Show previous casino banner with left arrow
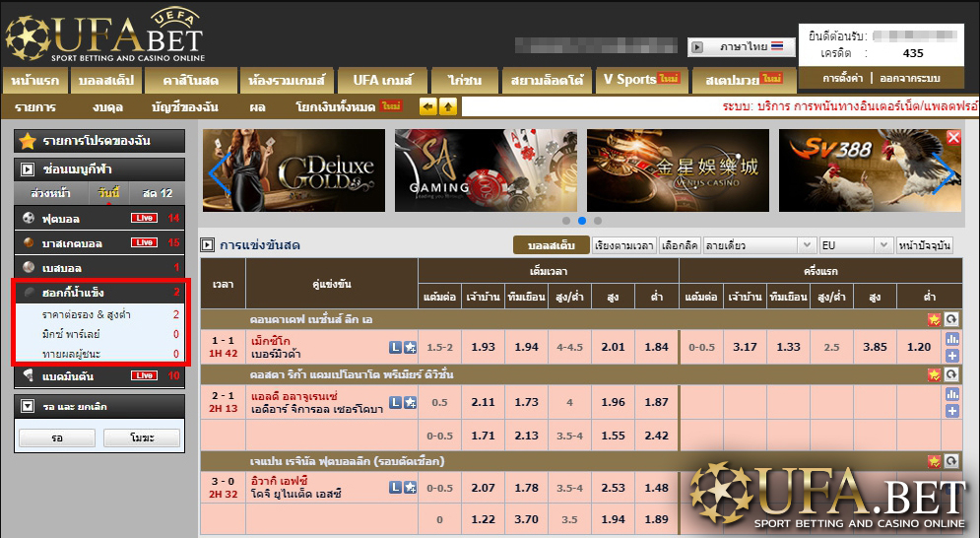 click(220, 173)
